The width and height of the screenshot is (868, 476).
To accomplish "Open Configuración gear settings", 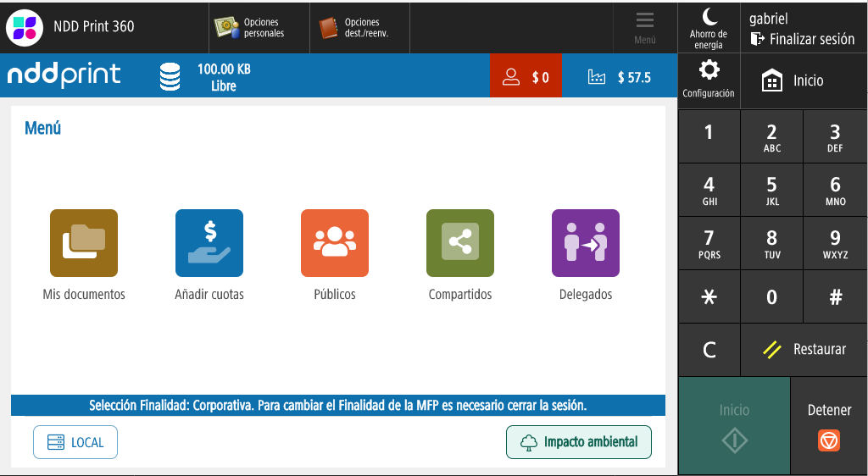I will point(709,80).
